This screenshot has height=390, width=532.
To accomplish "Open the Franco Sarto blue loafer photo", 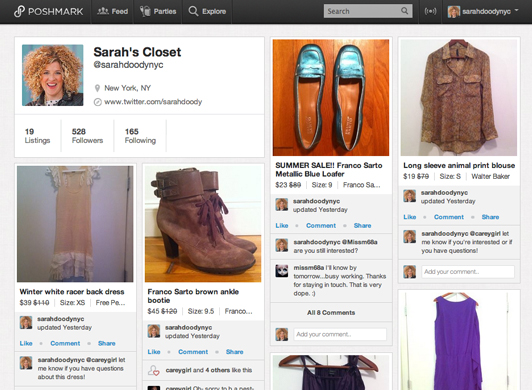I will click(331, 97).
